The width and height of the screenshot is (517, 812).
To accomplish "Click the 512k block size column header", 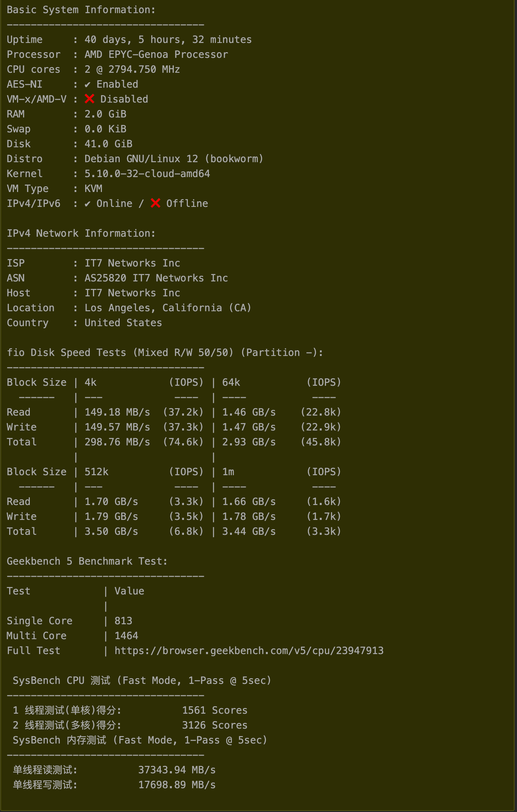I will pos(96,472).
